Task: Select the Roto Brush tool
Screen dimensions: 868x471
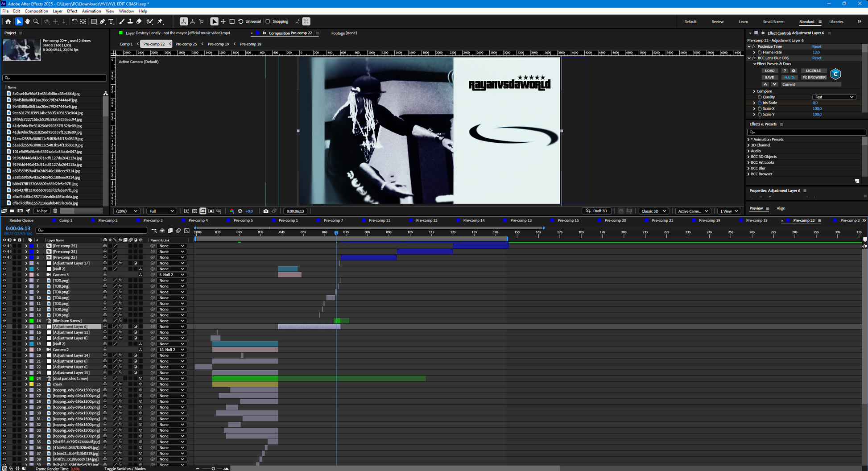Action: 149,21
